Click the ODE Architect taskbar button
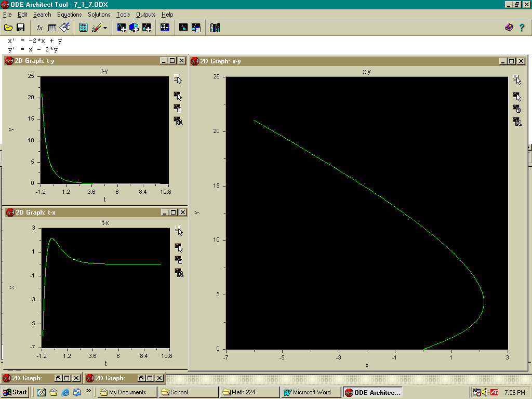Image resolution: width=532 pixels, height=399 pixels. click(x=372, y=392)
